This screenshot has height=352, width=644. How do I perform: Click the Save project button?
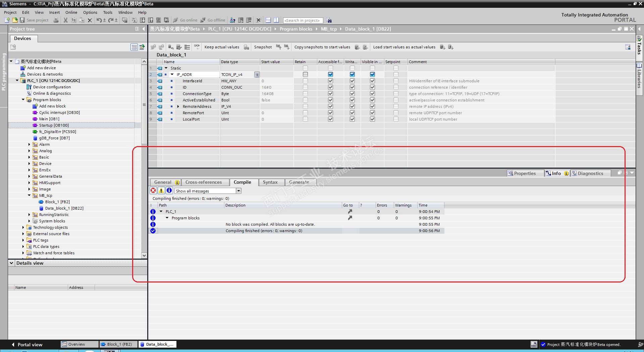click(34, 20)
